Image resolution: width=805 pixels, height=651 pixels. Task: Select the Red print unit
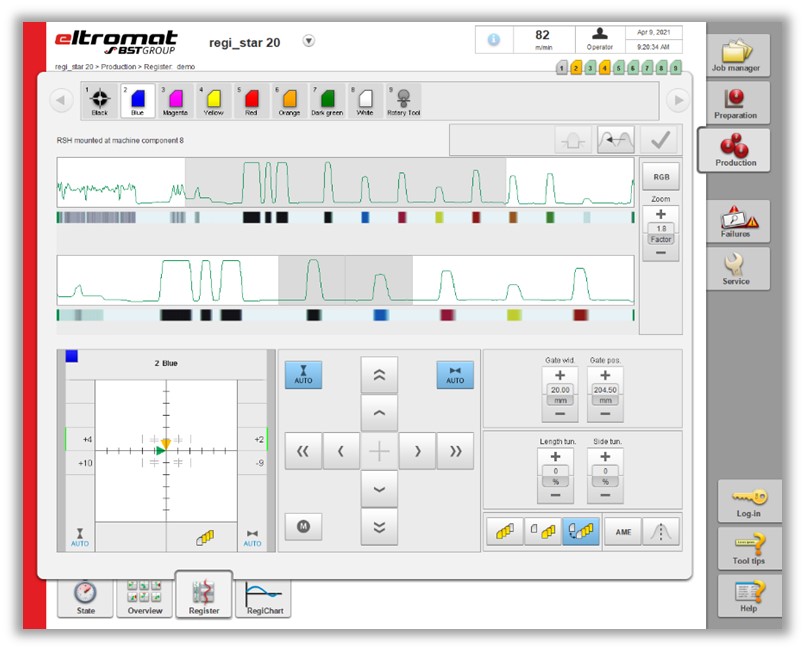(x=251, y=101)
